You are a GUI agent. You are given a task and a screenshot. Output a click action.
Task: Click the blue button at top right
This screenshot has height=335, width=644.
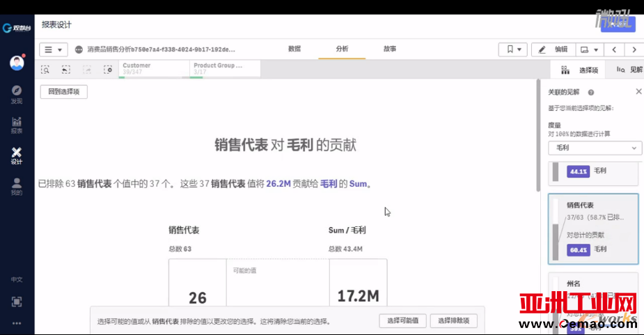[618, 24]
